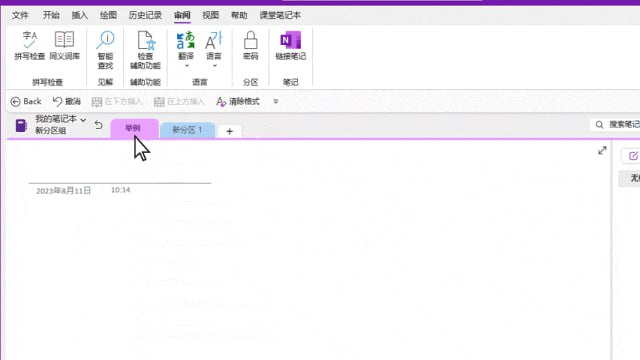
Task: Click 清除格式 clear formatting
Action: tap(238, 101)
